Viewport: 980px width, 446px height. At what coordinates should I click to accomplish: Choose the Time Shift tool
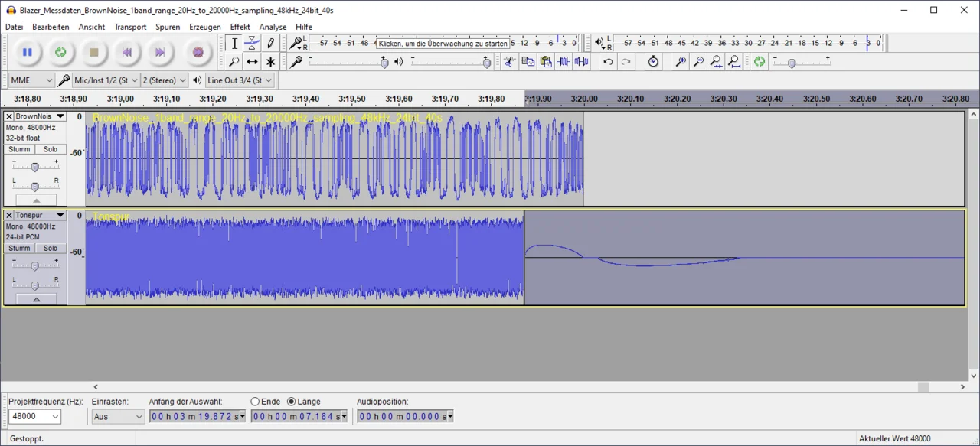(x=252, y=62)
